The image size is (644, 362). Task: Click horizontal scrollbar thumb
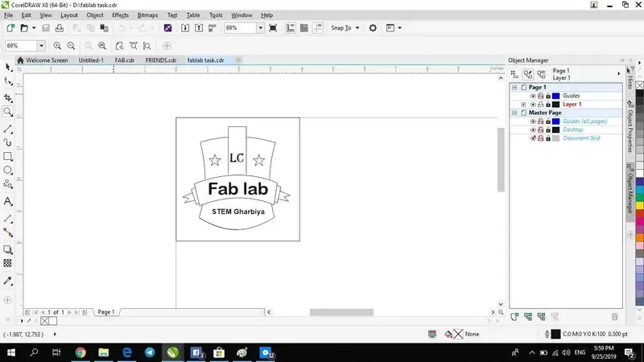(341, 312)
